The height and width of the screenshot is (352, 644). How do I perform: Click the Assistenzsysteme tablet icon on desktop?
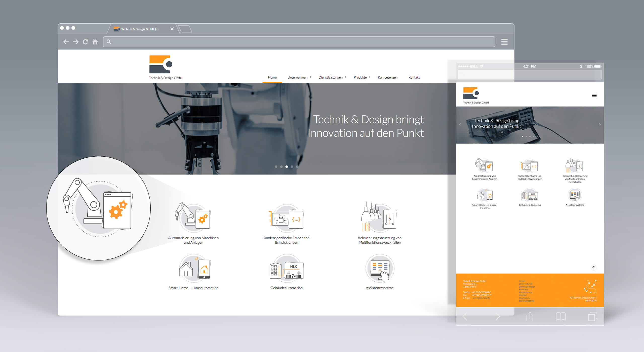click(x=380, y=269)
